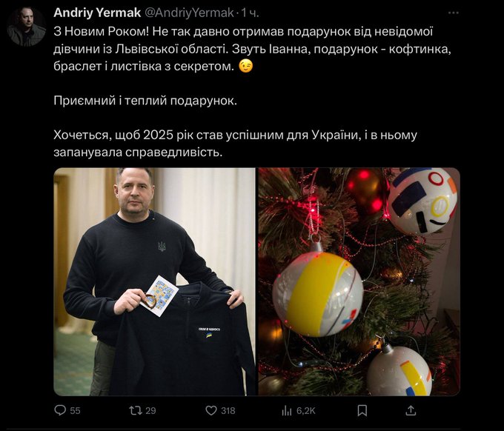Screen dimensions: 504x431
Task: Click the line 'Приємний і теплий подарунок.'
Action: pos(145,101)
